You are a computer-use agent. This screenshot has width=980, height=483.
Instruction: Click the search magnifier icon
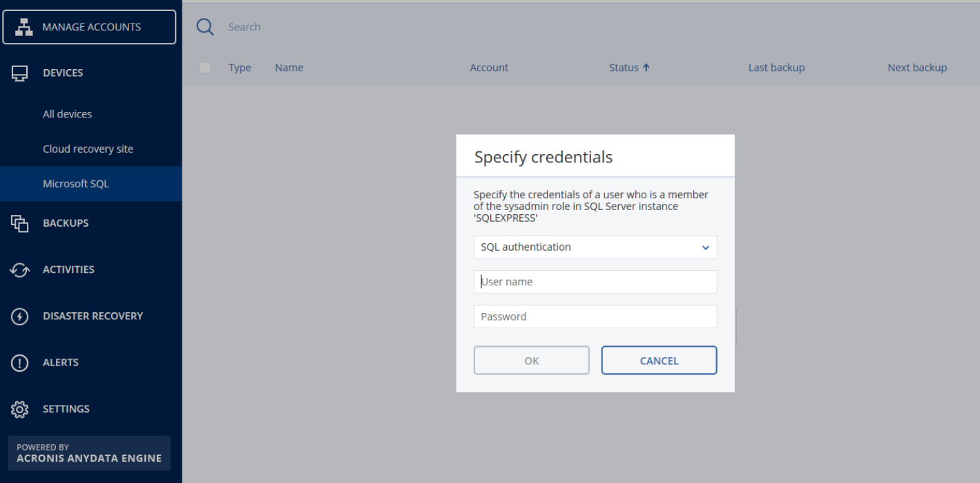[205, 27]
